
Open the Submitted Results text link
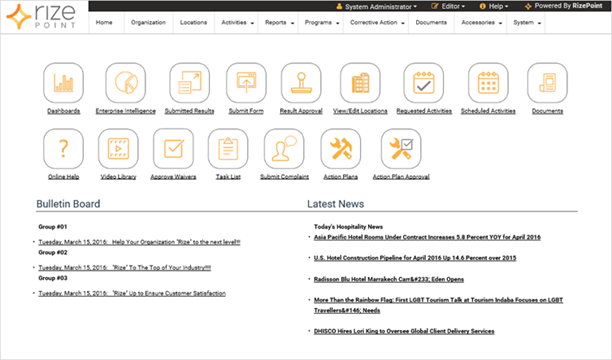[189, 111]
